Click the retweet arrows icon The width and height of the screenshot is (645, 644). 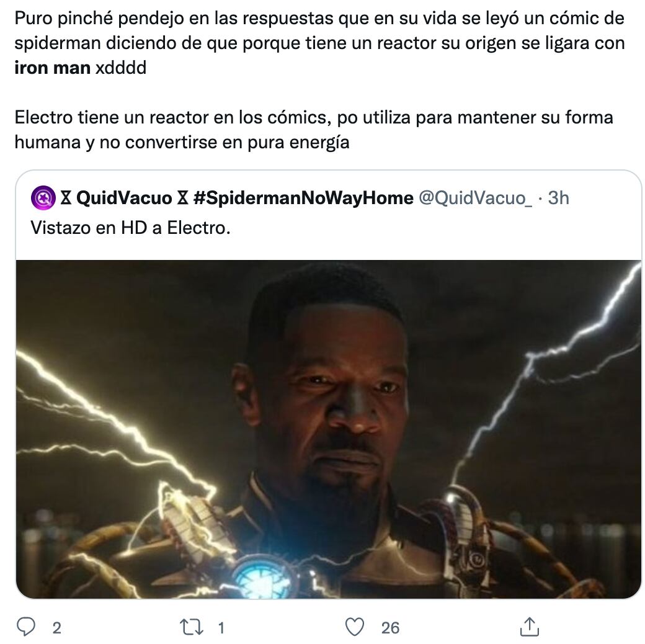tap(192, 627)
